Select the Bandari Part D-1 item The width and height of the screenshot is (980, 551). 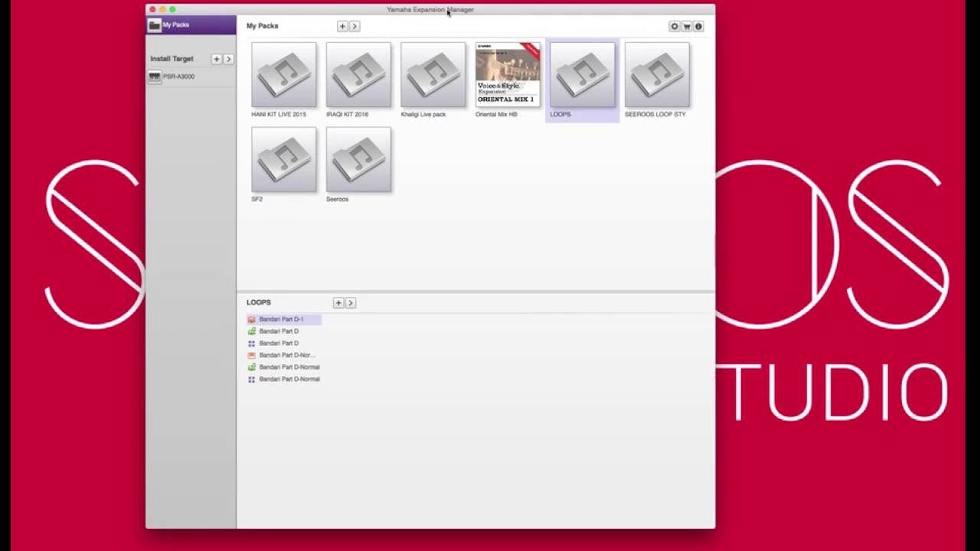click(x=284, y=319)
